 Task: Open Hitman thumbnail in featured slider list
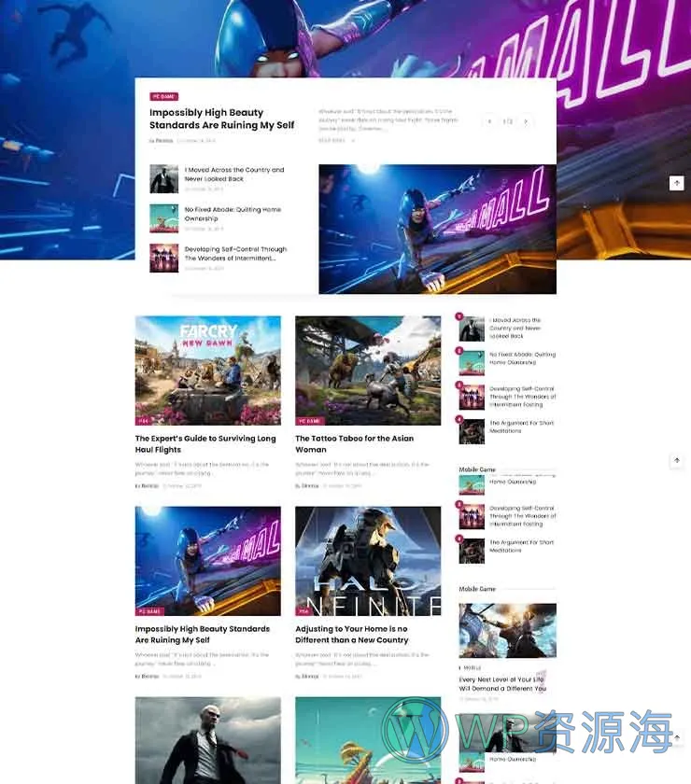(x=164, y=179)
